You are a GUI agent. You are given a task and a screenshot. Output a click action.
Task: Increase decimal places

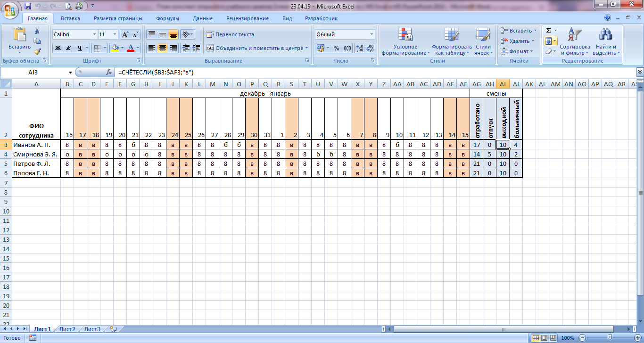pyautogui.click(x=359, y=48)
